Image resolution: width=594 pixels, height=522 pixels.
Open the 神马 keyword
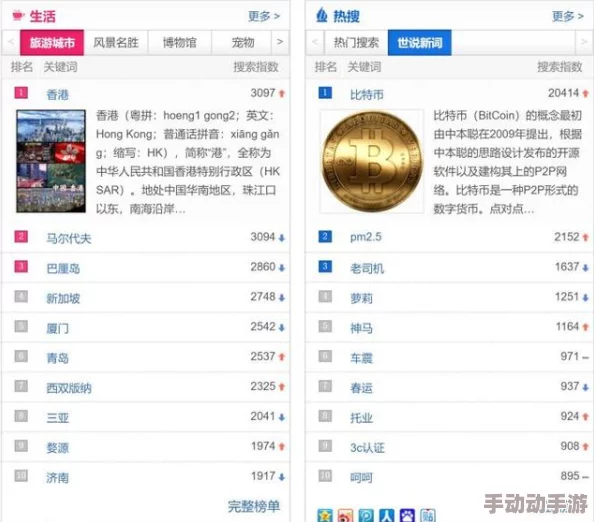(x=361, y=328)
